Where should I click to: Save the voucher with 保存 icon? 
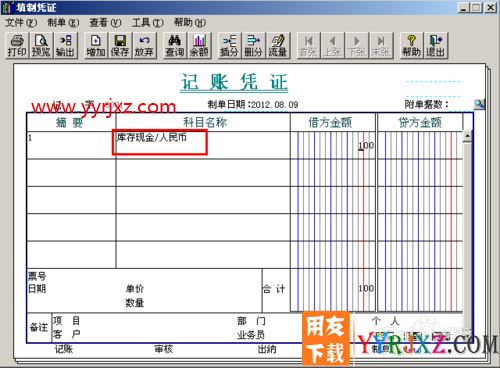pos(120,46)
